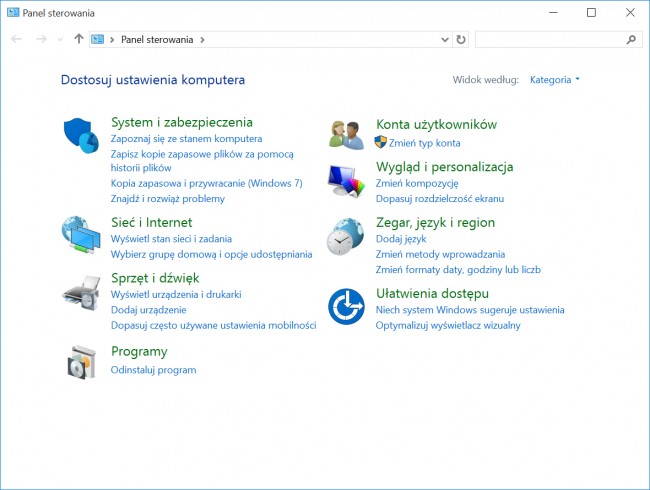Click the Panel sterowania breadcrumb
The image size is (650, 490).
point(157,39)
